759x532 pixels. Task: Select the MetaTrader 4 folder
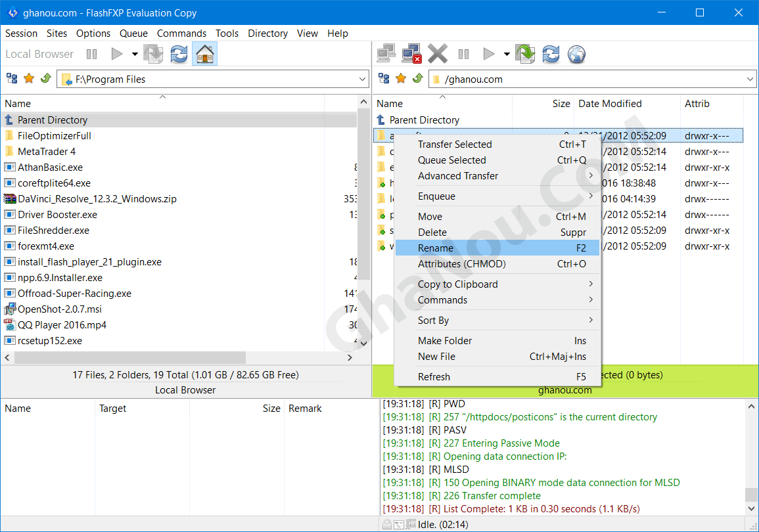click(x=179, y=152)
